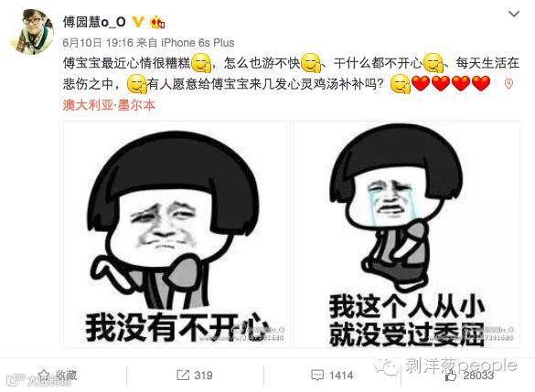The image size is (535, 392).
Task: Click the membership badge beside the verified icon
Action: pos(157,23)
